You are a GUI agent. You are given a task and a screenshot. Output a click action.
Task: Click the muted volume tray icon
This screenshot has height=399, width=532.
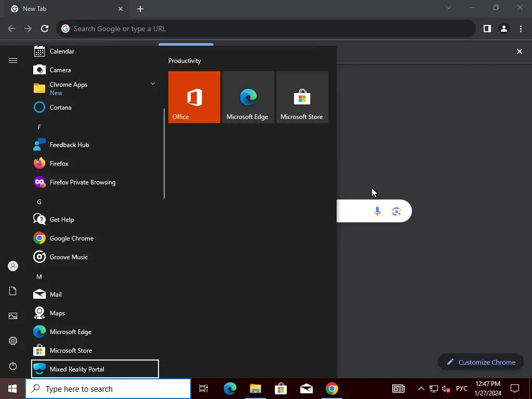(446, 389)
